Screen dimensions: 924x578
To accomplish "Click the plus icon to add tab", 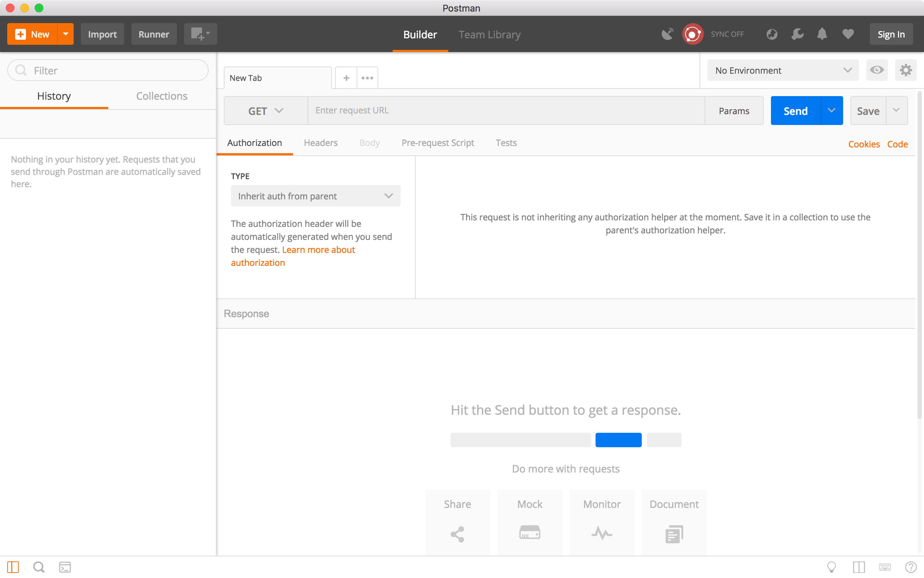I will (346, 78).
